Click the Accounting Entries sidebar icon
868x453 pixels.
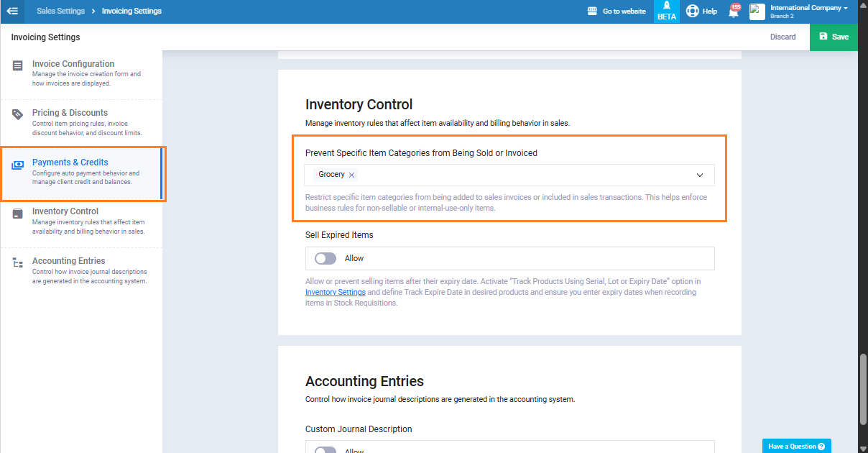click(18, 263)
